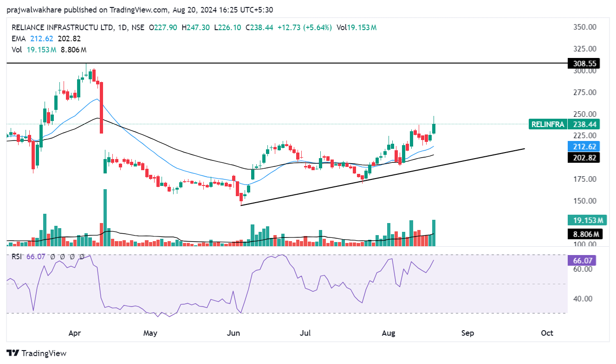
Task: Click the latest green candle near 238
Action: [434, 128]
